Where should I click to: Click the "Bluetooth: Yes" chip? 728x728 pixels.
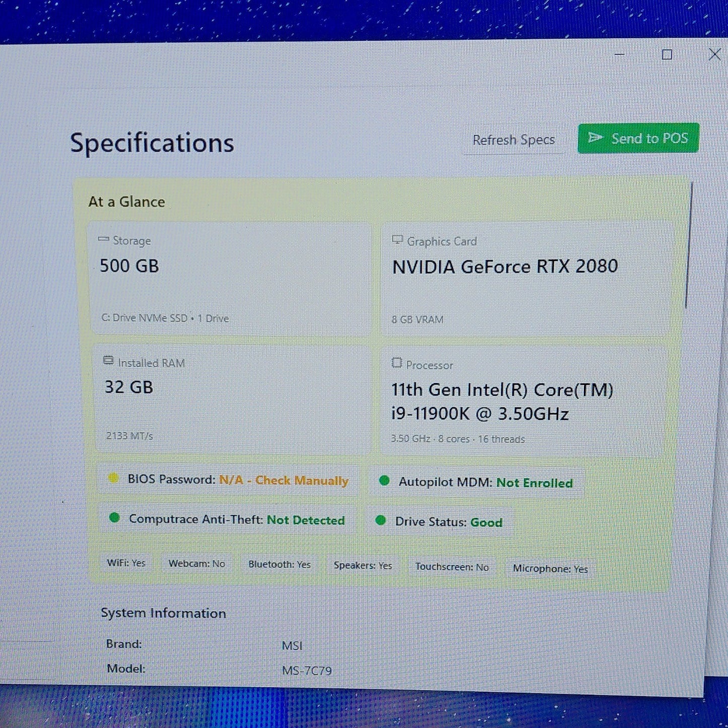(280, 564)
